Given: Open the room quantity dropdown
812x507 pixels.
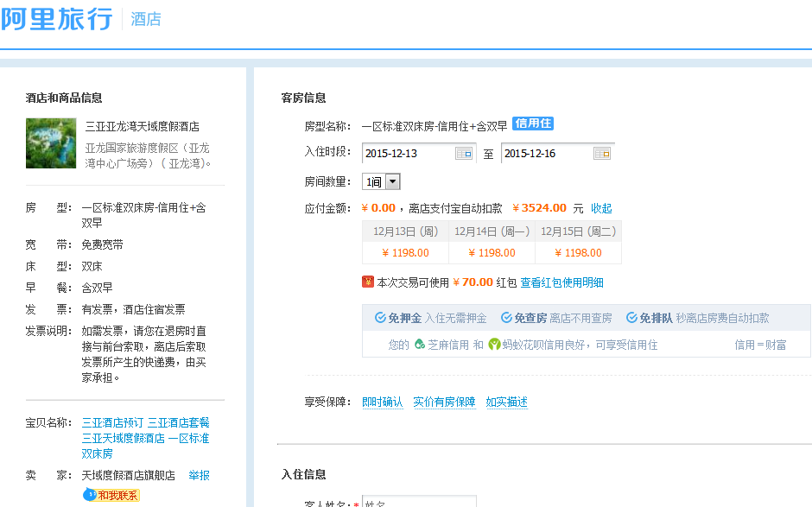Looking at the screenshot, I should click(x=392, y=181).
